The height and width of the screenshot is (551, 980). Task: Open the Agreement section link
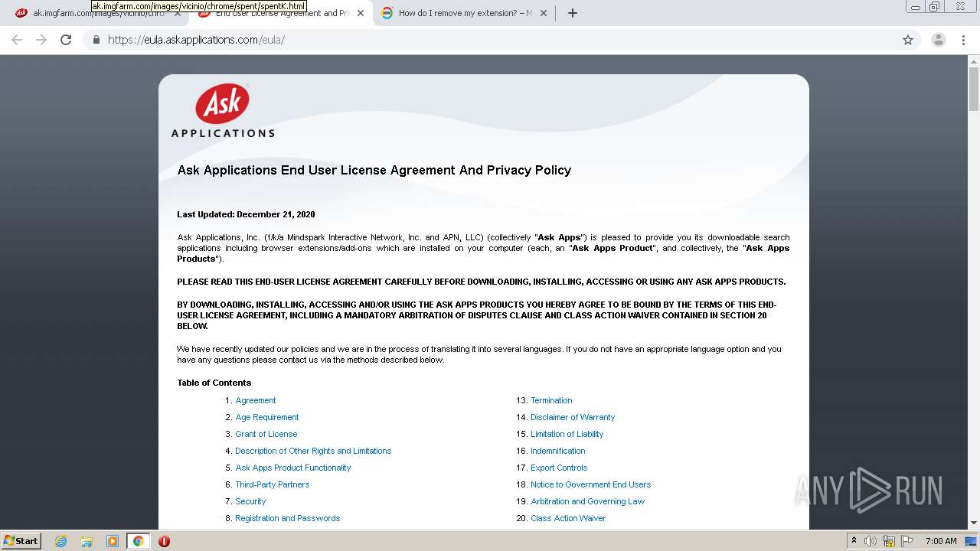point(256,400)
